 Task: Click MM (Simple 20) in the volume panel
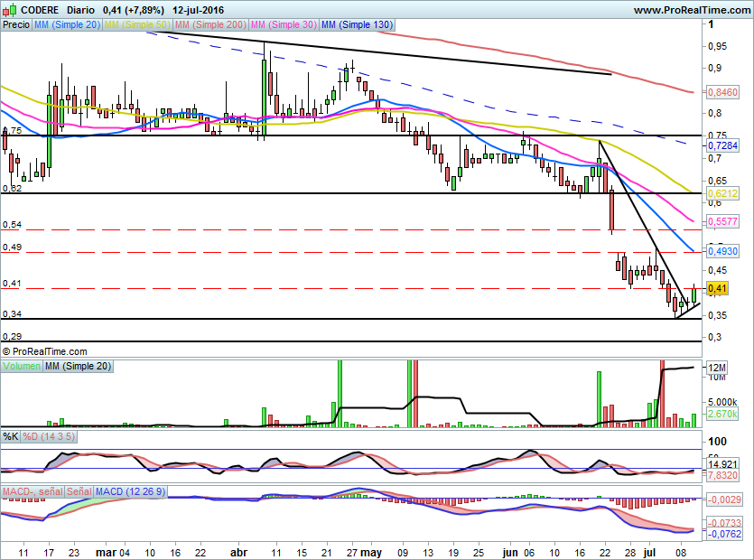click(79, 366)
